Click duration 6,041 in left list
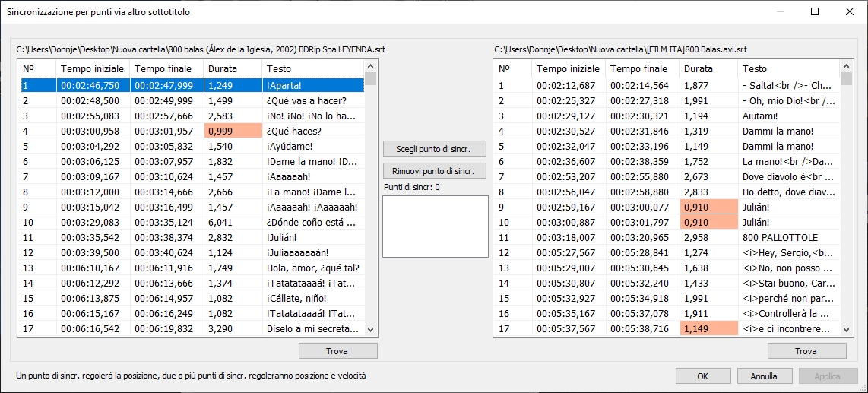This screenshot has height=393, width=868. point(233,223)
